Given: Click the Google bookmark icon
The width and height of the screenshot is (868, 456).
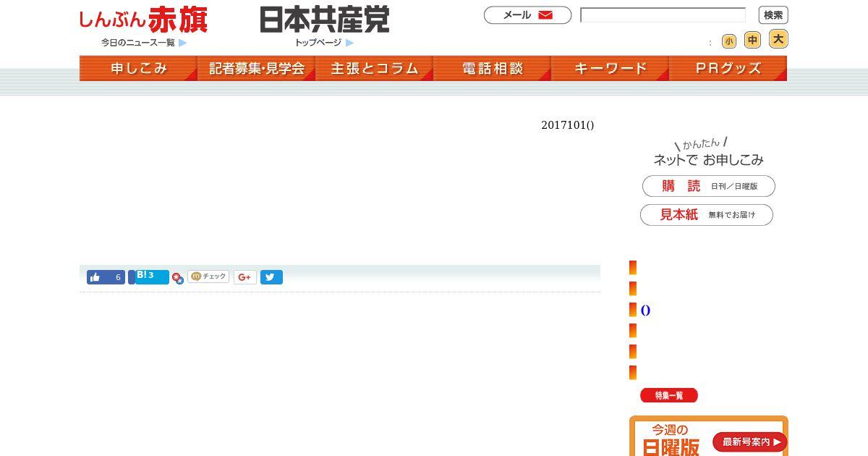Looking at the screenshot, I should pyautogui.click(x=178, y=278).
